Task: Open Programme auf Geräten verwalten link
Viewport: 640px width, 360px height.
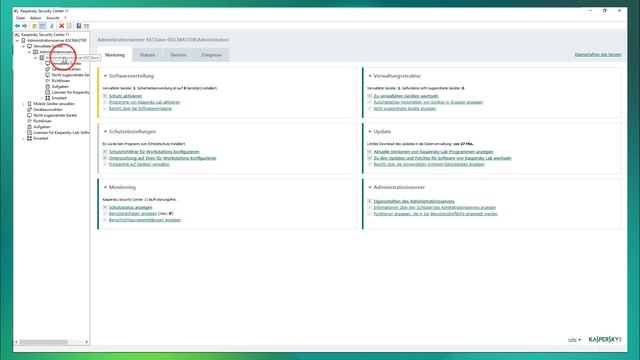Action: point(139,164)
